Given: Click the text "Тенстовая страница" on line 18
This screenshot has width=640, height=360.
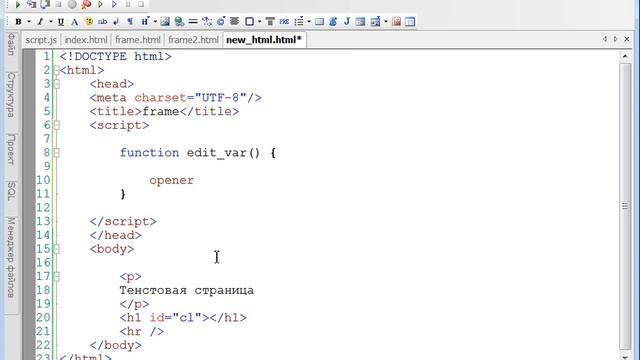Looking at the screenshot, I should point(187,290).
